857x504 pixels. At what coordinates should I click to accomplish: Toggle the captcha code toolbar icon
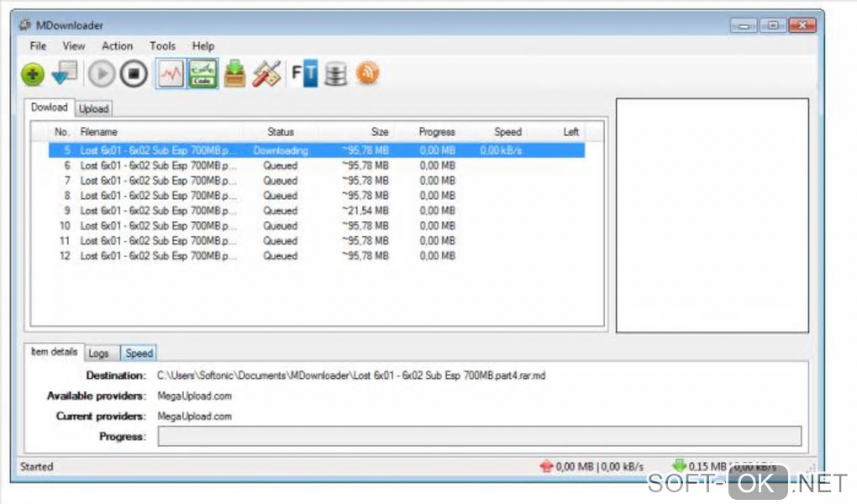point(202,73)
